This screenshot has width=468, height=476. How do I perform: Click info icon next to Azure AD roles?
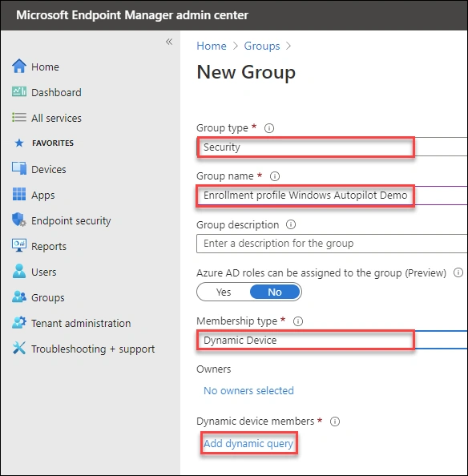click(458, 272)
